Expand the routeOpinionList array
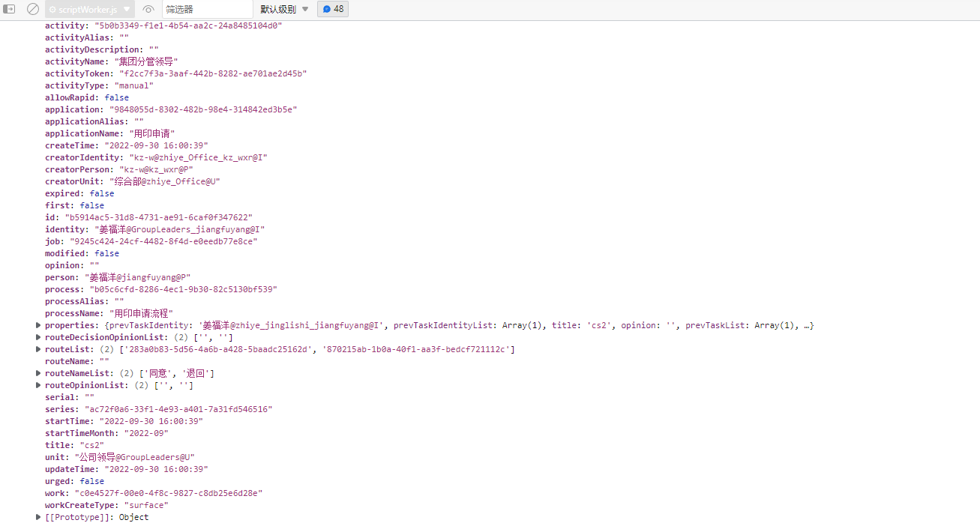 click(x=38, y=385)
